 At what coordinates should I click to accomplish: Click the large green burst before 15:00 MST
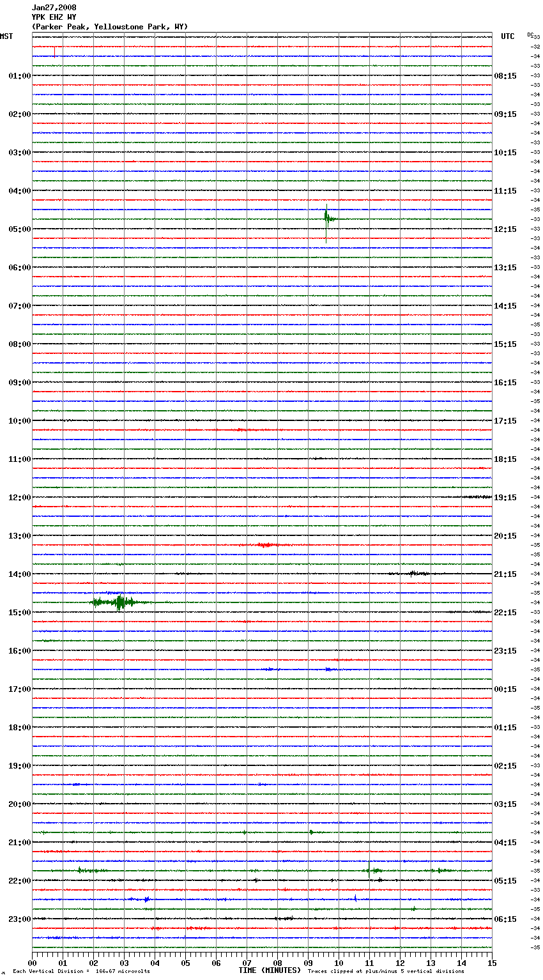(x=120, y=602)
